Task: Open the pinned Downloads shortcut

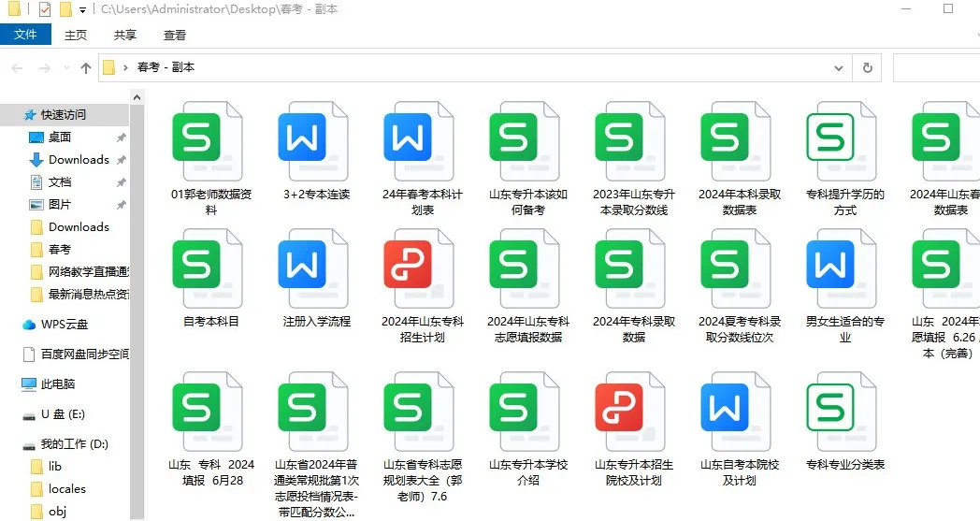Action: (79, 160)
